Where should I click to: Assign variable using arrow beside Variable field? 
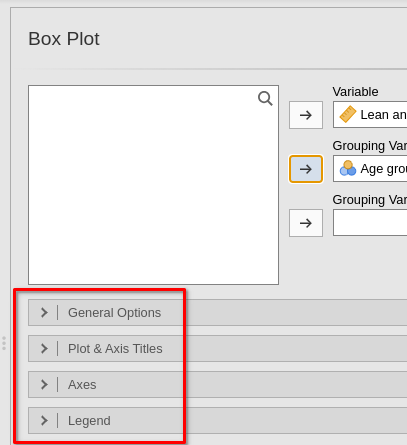point(306,115)
